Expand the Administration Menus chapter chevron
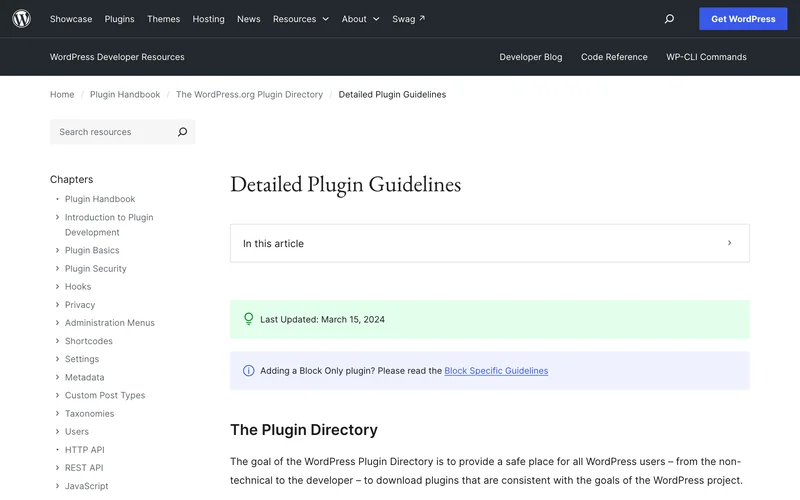Image resolution: width=800 pixels, height=500 pixels. point(57,322)
